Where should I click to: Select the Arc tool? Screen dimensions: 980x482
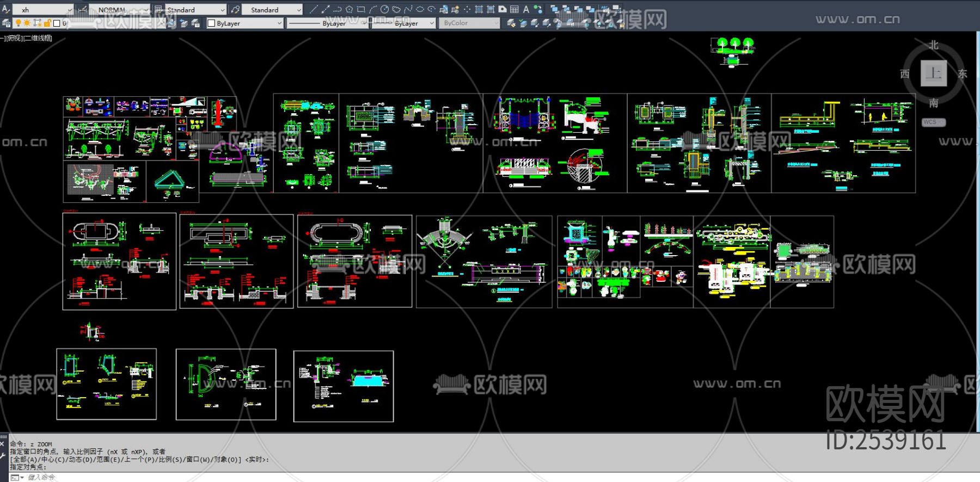(x=373, y=9)
